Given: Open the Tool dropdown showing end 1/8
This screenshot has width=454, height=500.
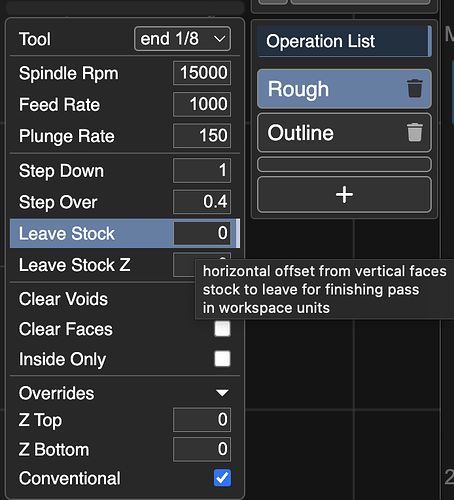Looking at the screenshot, I should [x=182, y=39].
